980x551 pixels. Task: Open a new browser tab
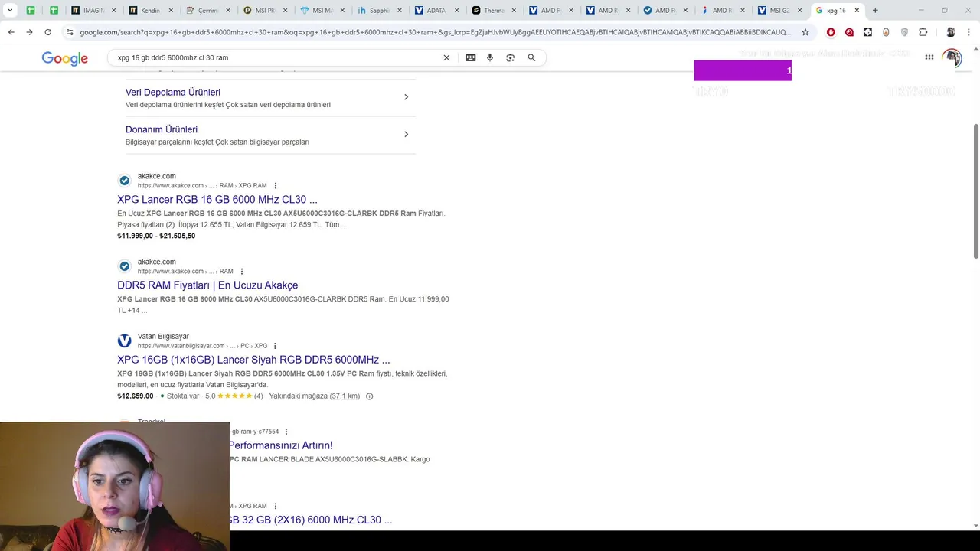(875, 10)
